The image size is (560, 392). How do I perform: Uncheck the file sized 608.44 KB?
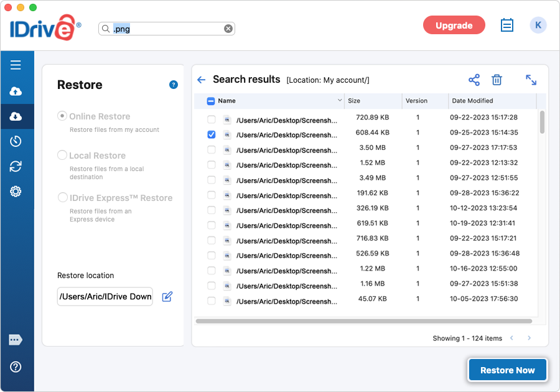pos(212,134)
